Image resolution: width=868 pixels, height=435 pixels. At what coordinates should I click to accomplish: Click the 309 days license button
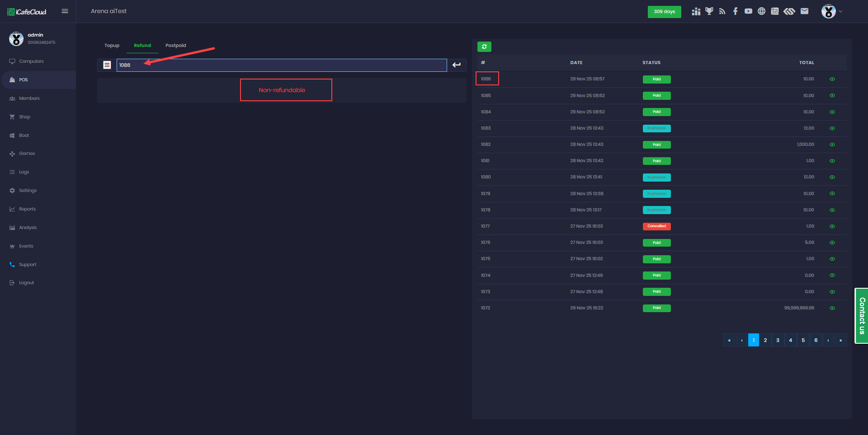[664, 12]
